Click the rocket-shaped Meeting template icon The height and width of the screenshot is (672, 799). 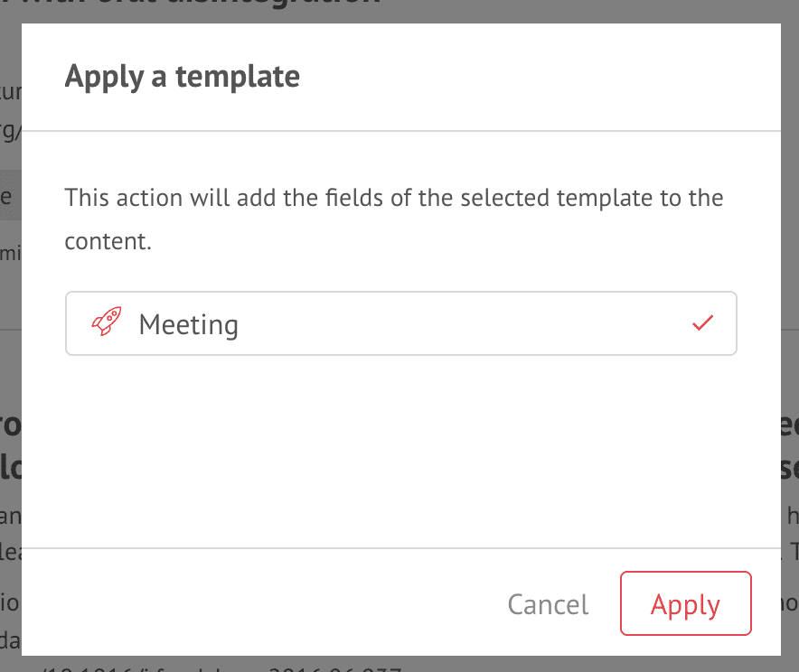tap(107, 322)
